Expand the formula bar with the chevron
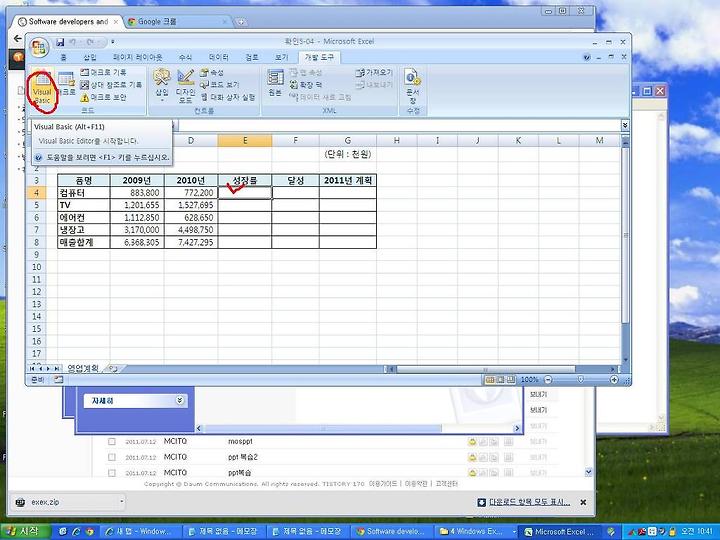 point(625,125)
